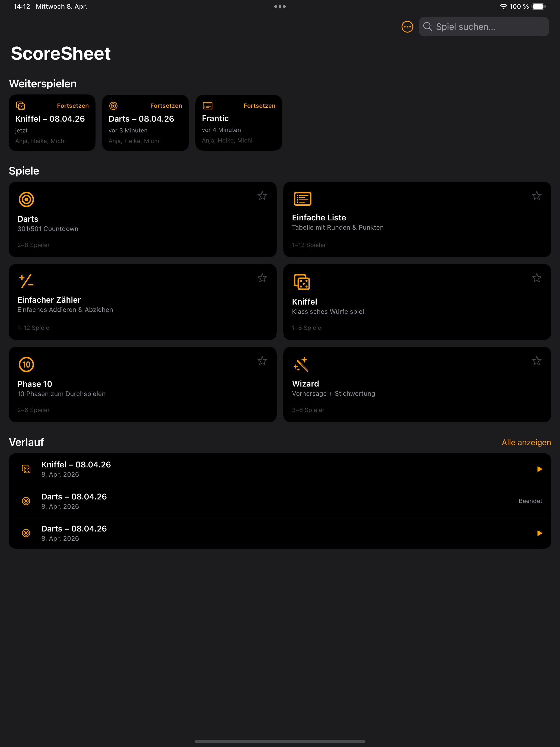Resume Frantic with Fortsetzen
This screenshot has height=747, width=560.
[259, 106]
